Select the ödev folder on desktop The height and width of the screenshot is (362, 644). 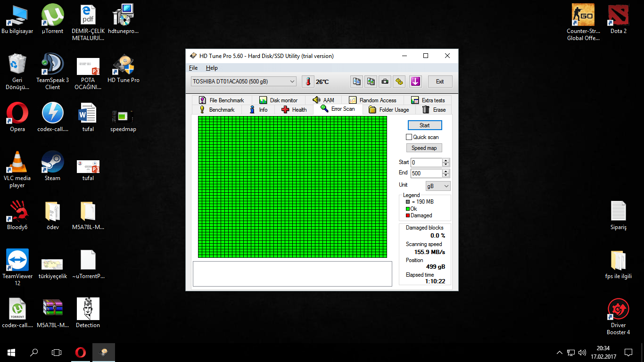[53, 215]
